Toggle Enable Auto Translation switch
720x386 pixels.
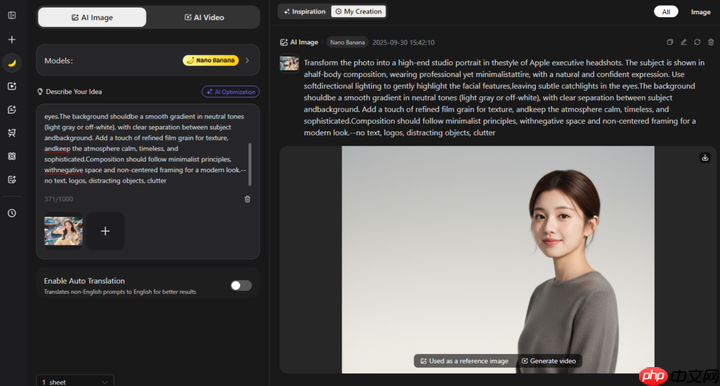click(x=241, y=285)
